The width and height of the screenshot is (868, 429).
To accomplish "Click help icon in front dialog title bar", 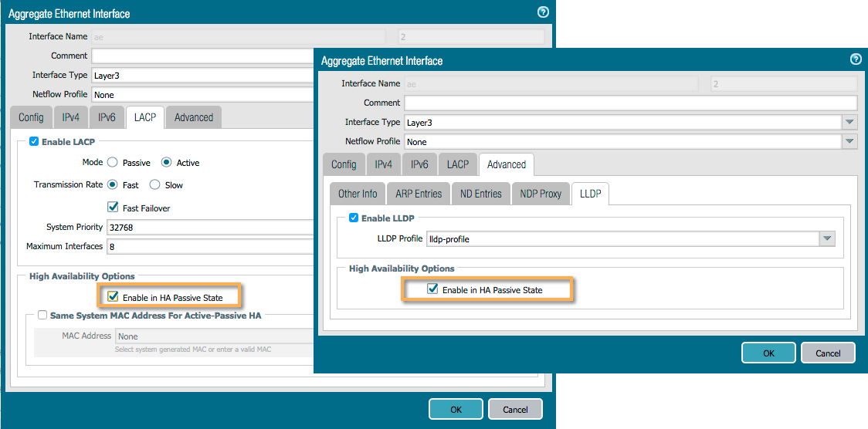I will [855, 59].
